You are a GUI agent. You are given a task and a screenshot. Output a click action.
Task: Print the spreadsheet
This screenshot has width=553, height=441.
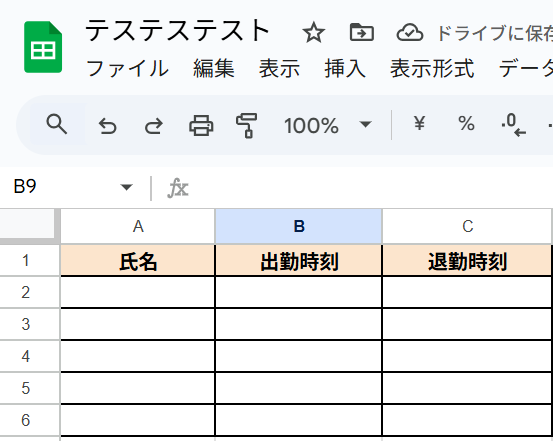click(x=201, y=125)
